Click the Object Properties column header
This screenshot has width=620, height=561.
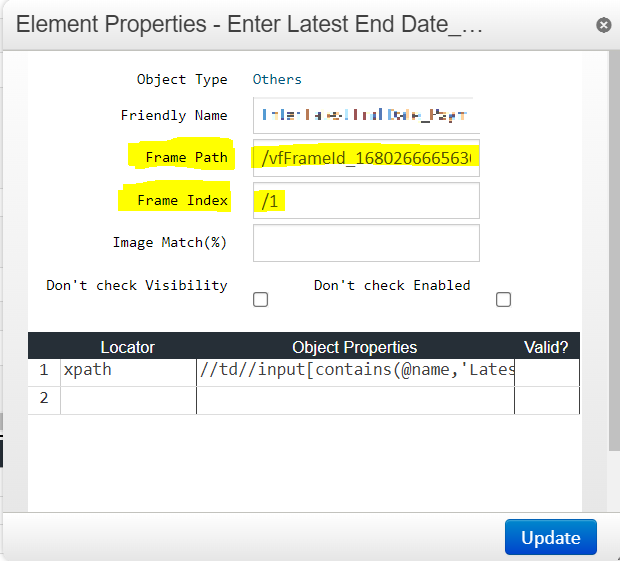pyautogui.click(x=355, y=347)
